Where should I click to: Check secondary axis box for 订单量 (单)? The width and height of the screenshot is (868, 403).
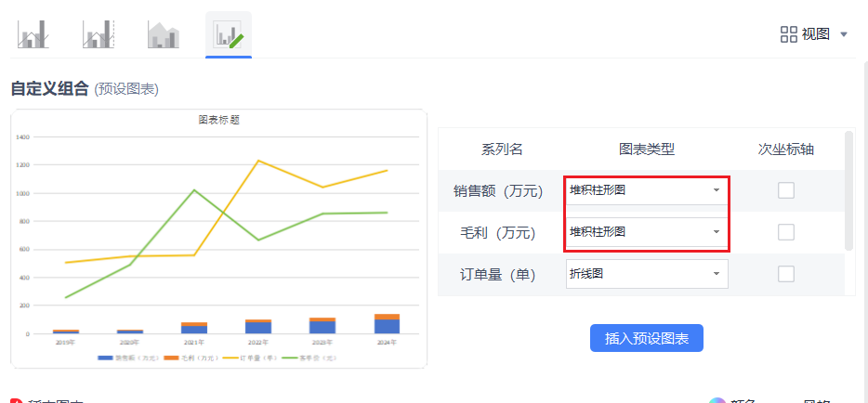click(x=786, y=274)
